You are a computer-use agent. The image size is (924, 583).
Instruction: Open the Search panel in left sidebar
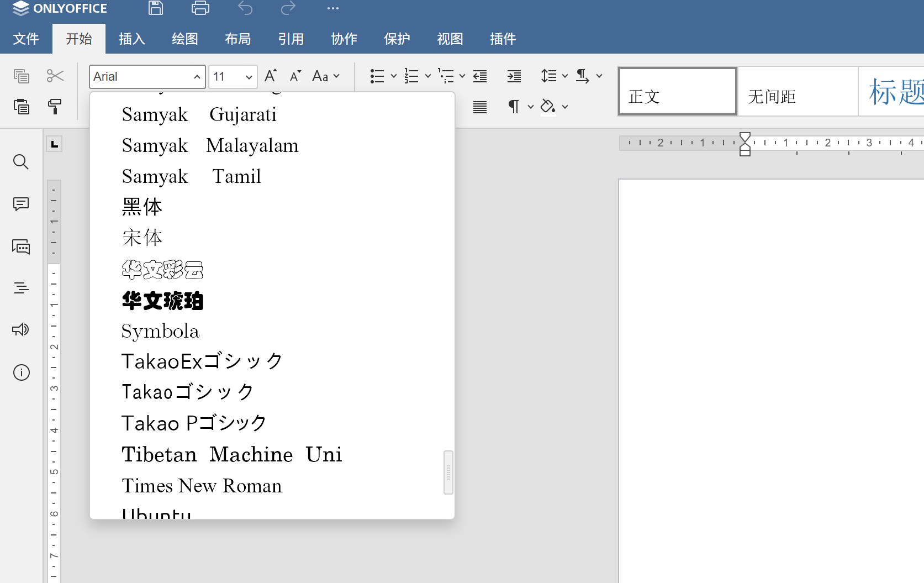(x=21, y=162)
